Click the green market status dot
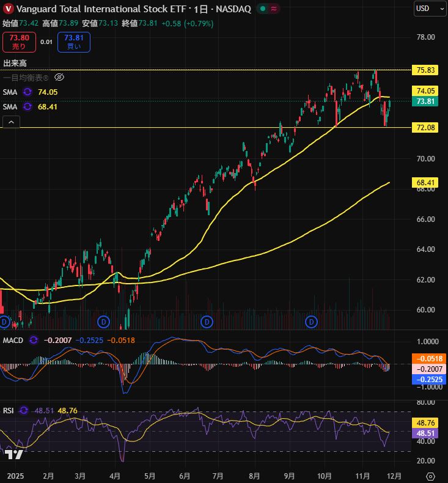The width and height of the screenshot is (448, 483). (x=262, y=9)
